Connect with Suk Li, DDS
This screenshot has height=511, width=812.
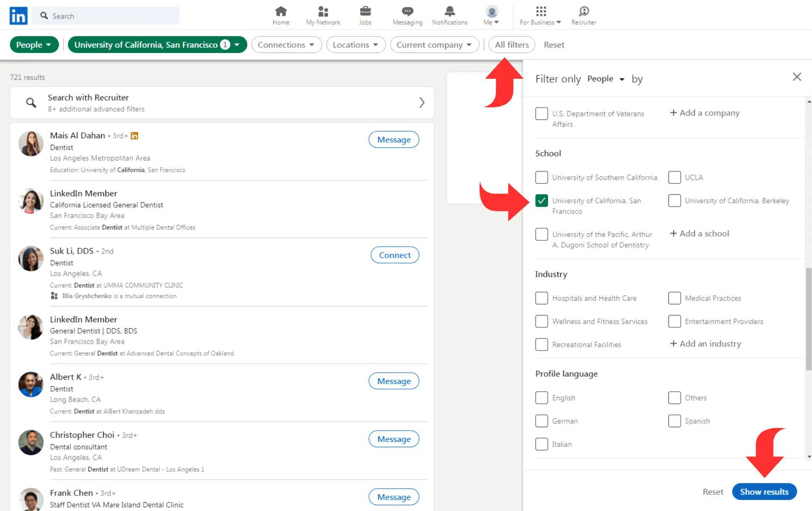point(395,255)
